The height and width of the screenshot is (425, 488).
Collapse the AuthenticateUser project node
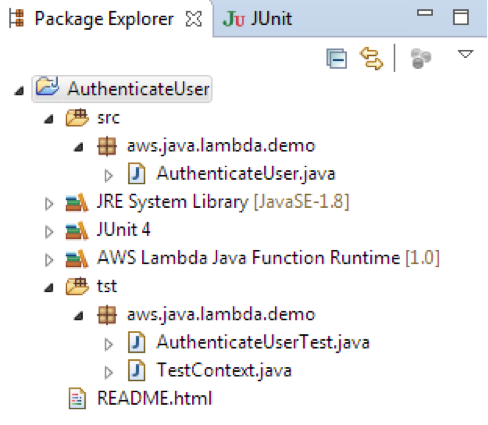point(19,90)
